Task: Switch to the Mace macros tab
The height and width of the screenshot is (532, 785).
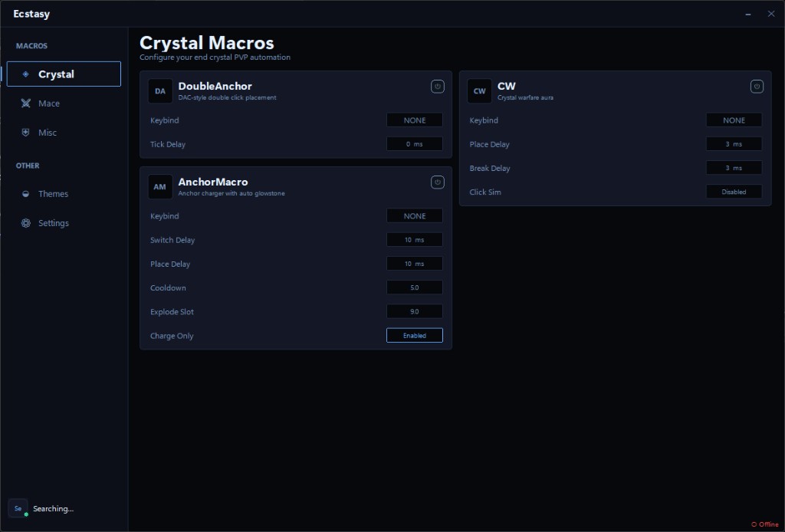Action: click(x=48, y=103)
